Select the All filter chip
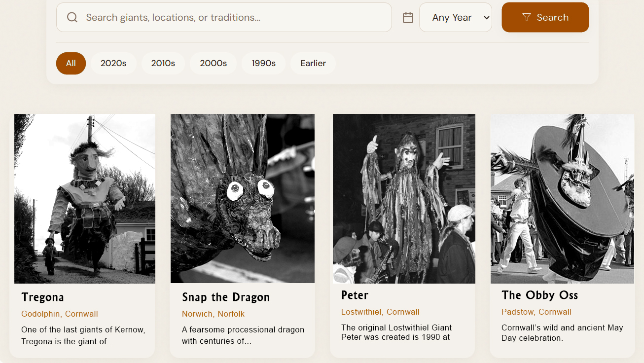This screenshot has width=644, height=363. pos(71,63)
